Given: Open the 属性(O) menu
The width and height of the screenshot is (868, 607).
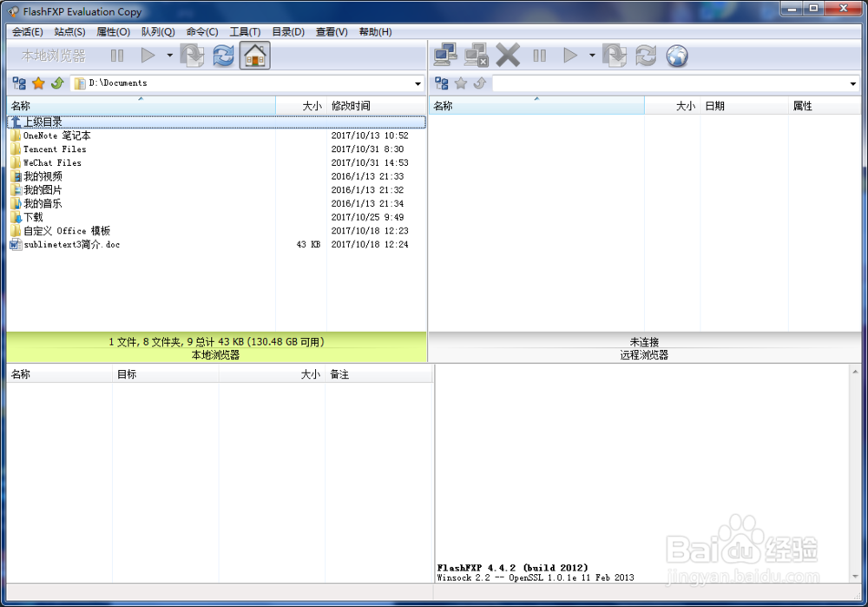Looking at the screenshot, I should [x=113, y=31].
